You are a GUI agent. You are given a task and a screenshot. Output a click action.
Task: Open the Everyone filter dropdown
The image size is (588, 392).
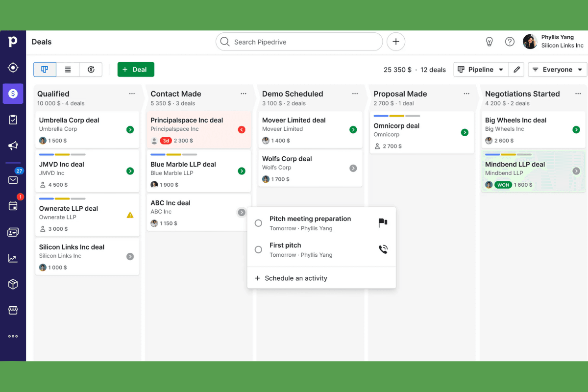tap(557, 69)
